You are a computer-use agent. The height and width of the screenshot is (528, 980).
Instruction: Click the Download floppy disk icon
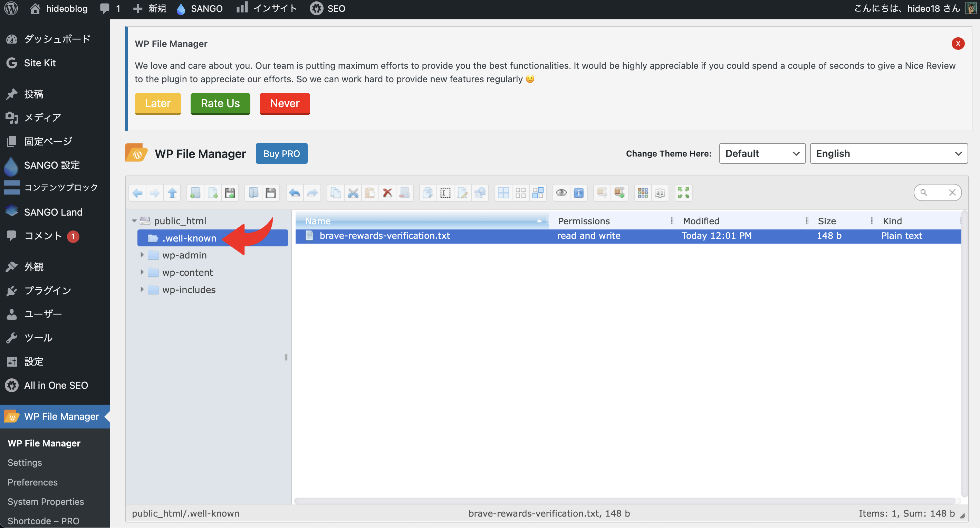[270, 193]
